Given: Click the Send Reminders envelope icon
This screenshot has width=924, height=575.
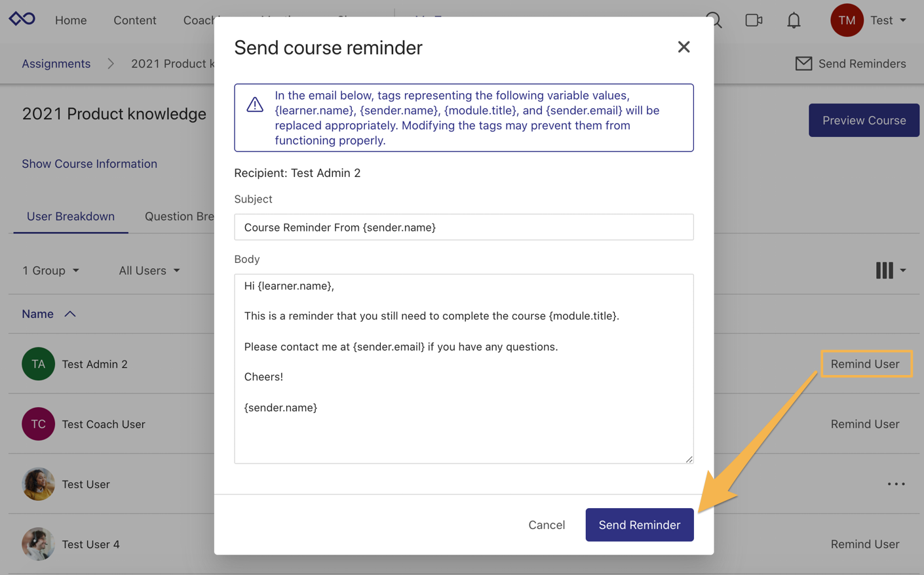Looking at the screenshot, I should coord(803,63).
